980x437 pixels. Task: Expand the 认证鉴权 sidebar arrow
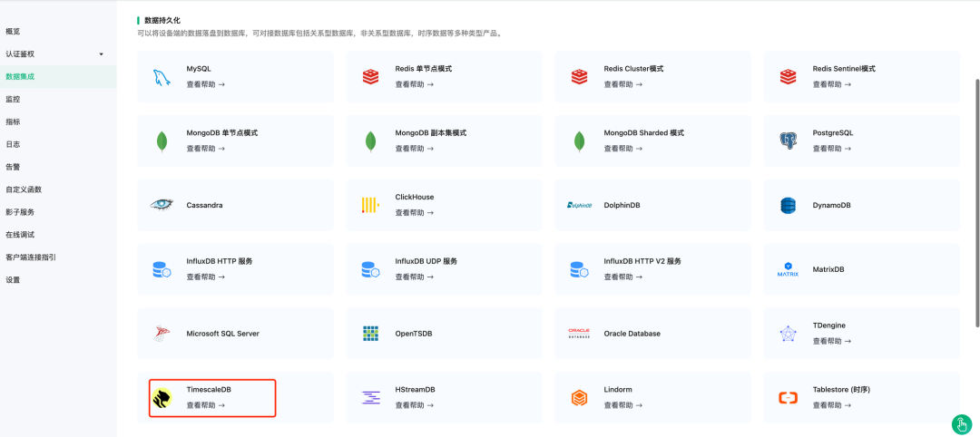click(x=102, y=54)
